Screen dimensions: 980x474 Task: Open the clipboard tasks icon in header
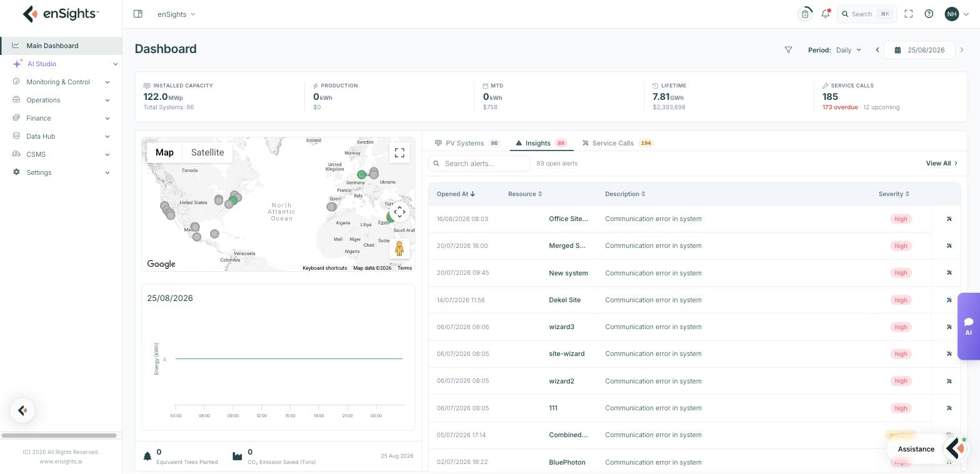tap(805, 14)
